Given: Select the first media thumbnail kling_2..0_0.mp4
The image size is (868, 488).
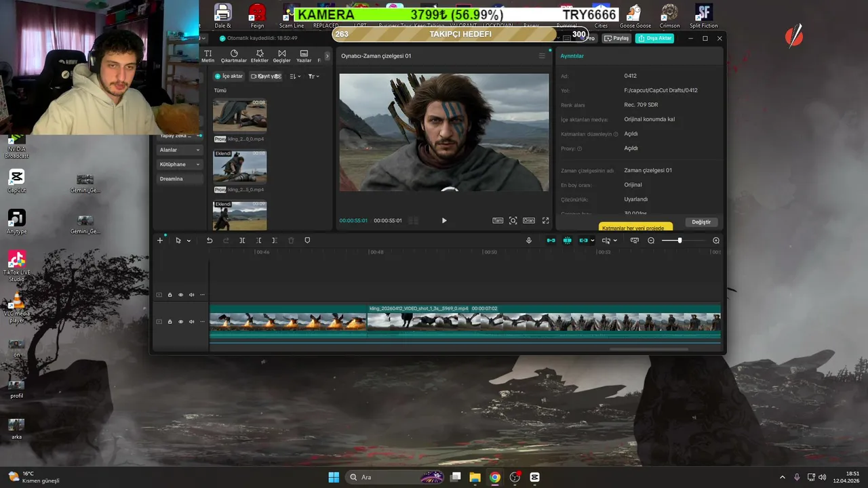Looking at the screenshot, I should (239, 115).
